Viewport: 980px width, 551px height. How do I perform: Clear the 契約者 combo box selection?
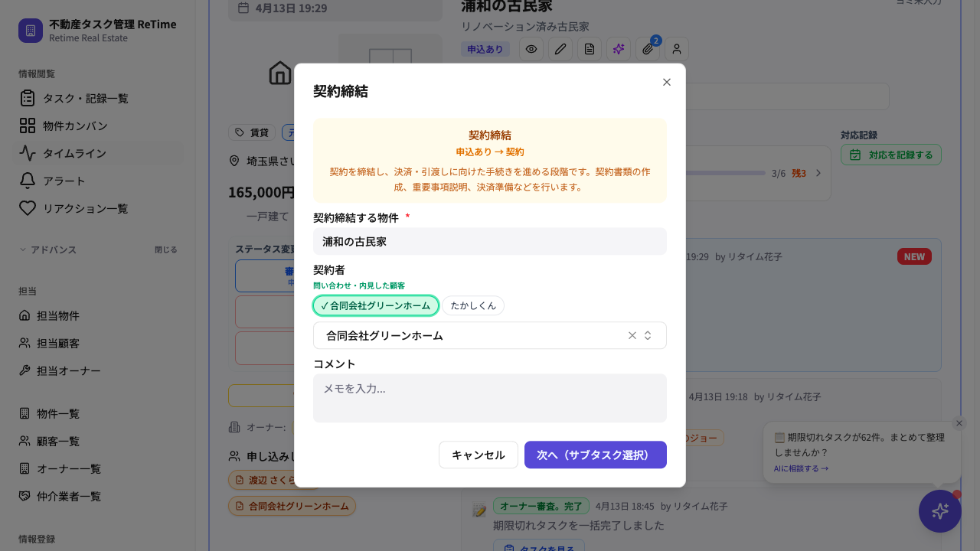coord(632,335)
